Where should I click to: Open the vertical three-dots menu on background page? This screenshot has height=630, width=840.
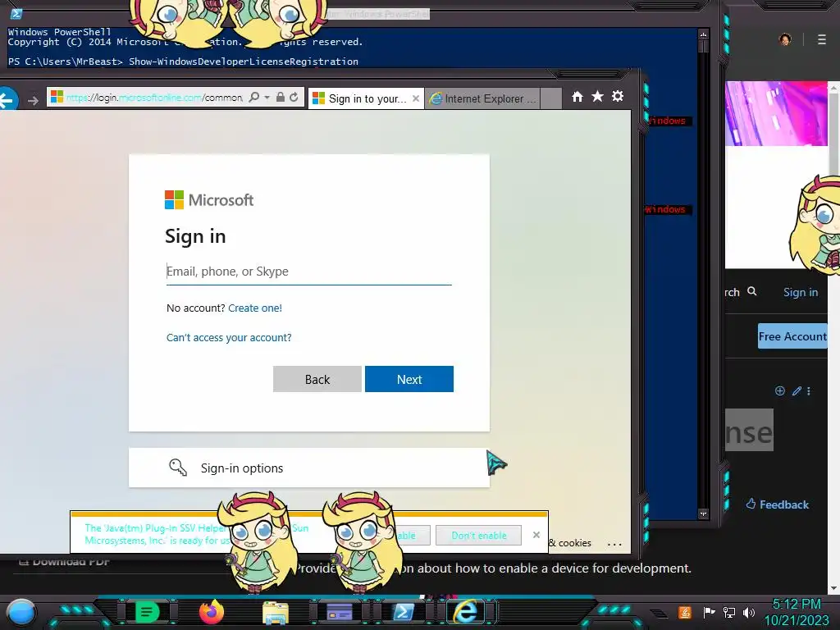pos(809,391)
